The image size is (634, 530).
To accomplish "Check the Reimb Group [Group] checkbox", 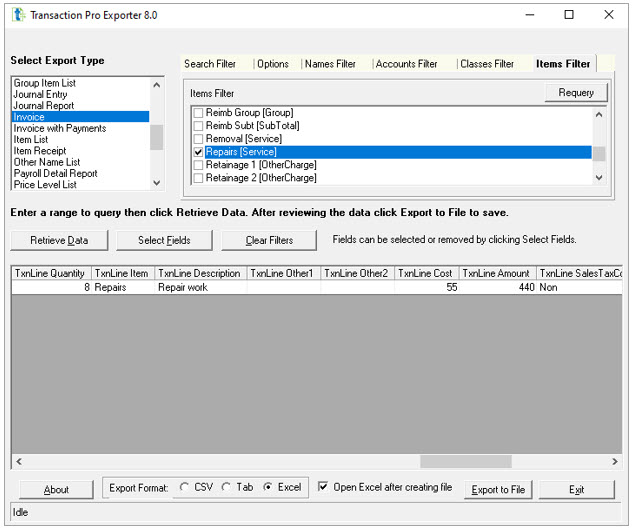I will click(198, 113).
